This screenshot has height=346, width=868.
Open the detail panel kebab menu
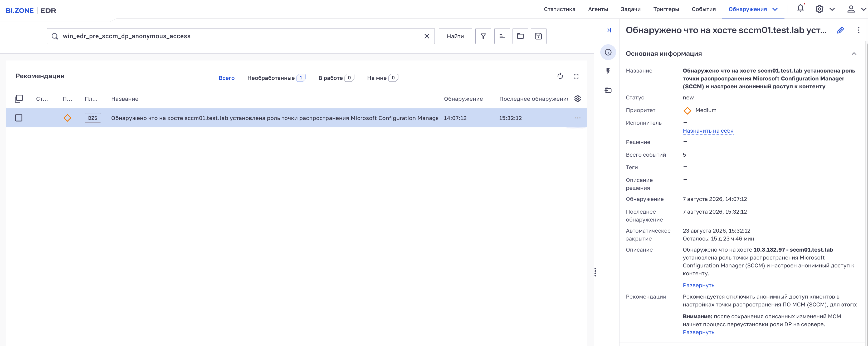859,30
